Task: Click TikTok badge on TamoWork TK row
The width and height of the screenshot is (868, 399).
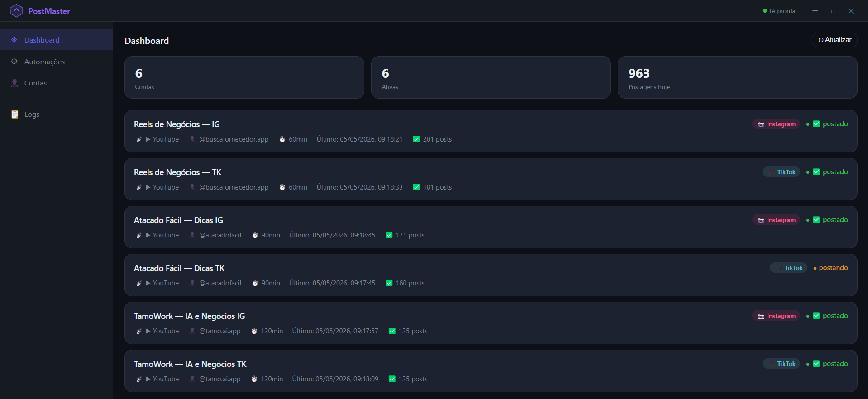Action: [x=782, y=364]
